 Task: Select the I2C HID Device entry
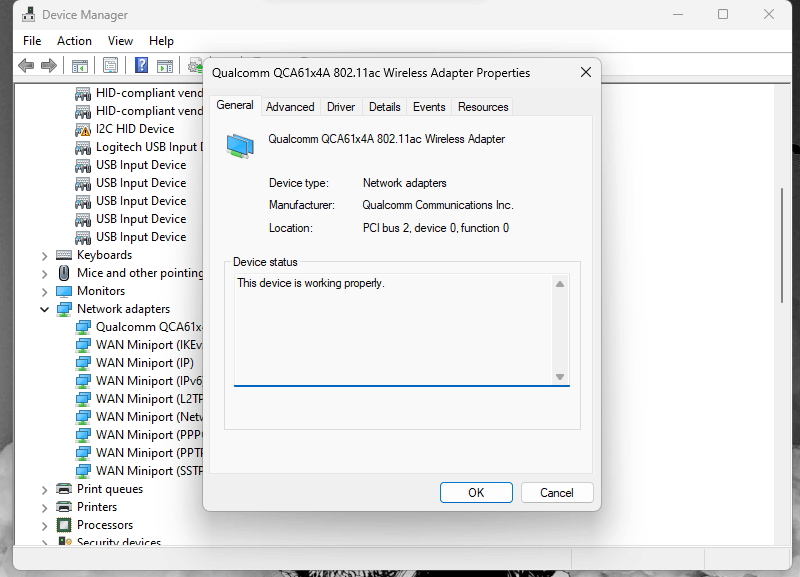tap(135, 129)
